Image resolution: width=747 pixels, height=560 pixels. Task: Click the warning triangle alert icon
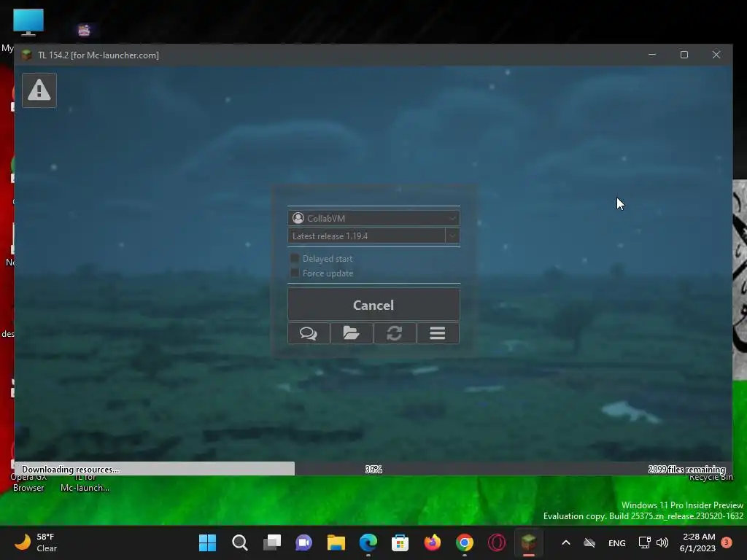[39, 90]
